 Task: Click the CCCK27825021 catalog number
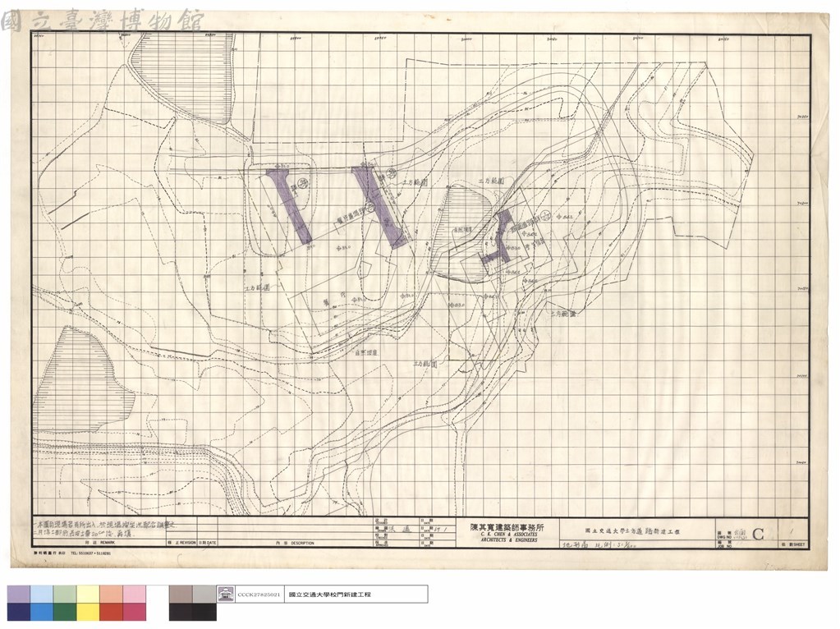(258, 595)
